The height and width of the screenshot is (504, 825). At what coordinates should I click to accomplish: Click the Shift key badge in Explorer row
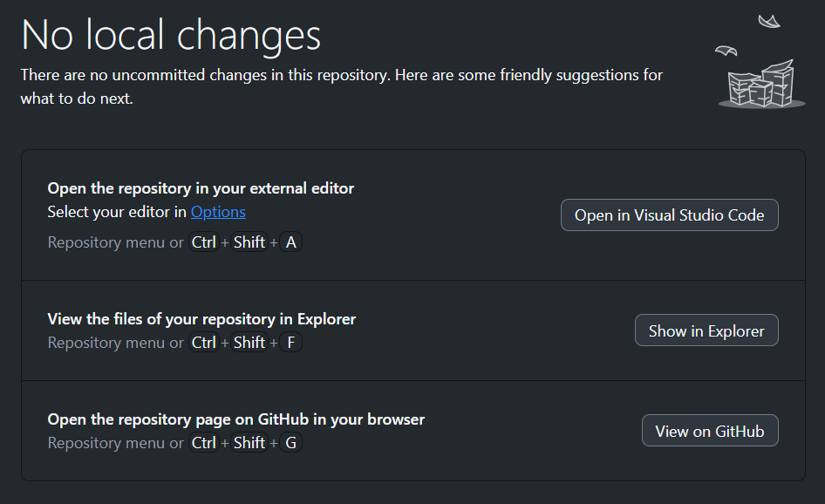tap(249, 343)
